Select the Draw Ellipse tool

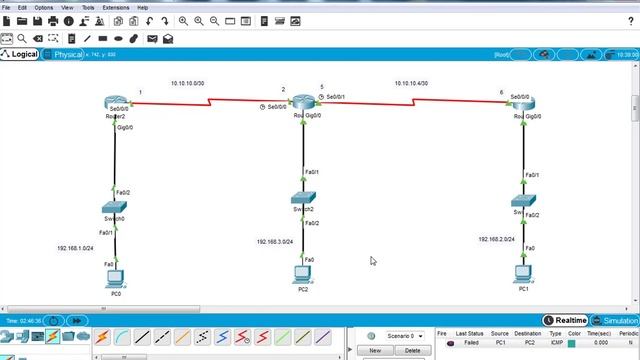(118, 39)
